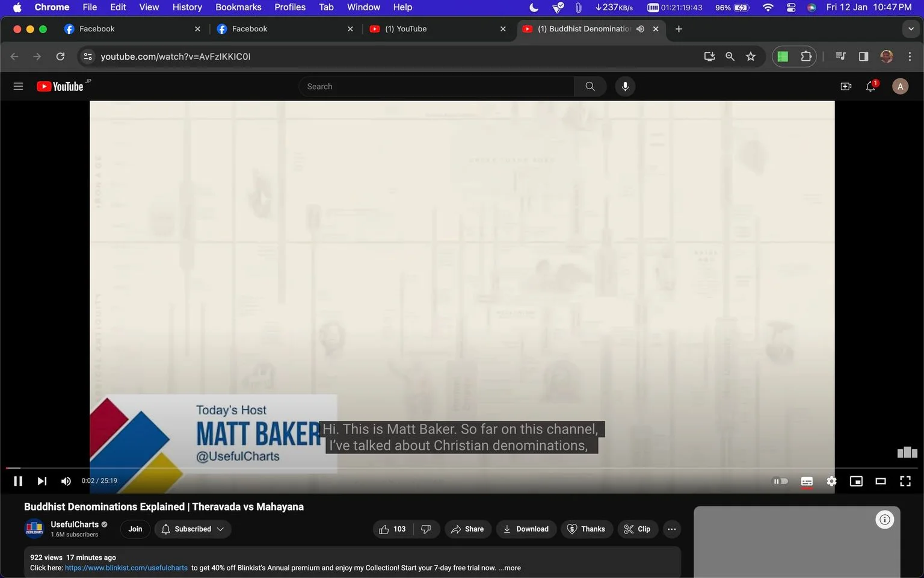The width and height of the screenshot is (924, 578).
Task: Search with your voice microphone
Action: point(625,87)
